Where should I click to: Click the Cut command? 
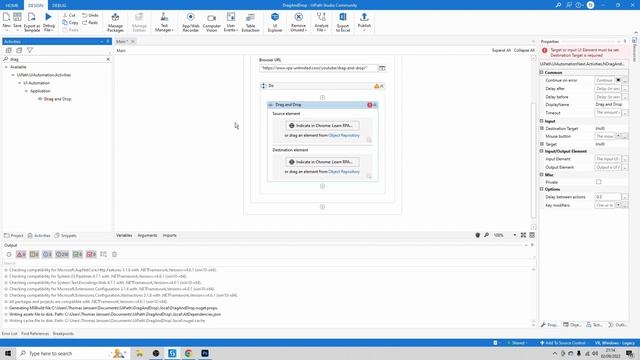click(x=69, y=15)
